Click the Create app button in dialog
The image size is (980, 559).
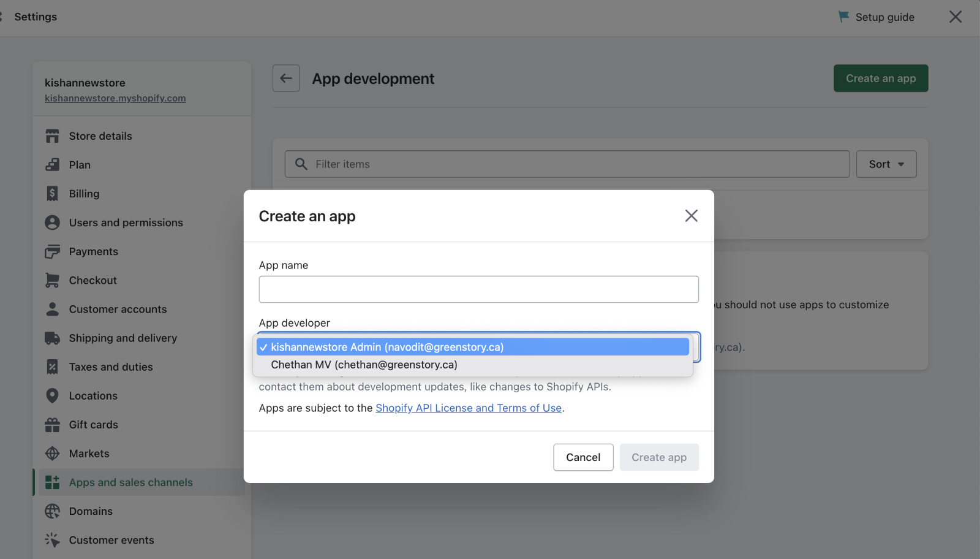tap(659, 457)
